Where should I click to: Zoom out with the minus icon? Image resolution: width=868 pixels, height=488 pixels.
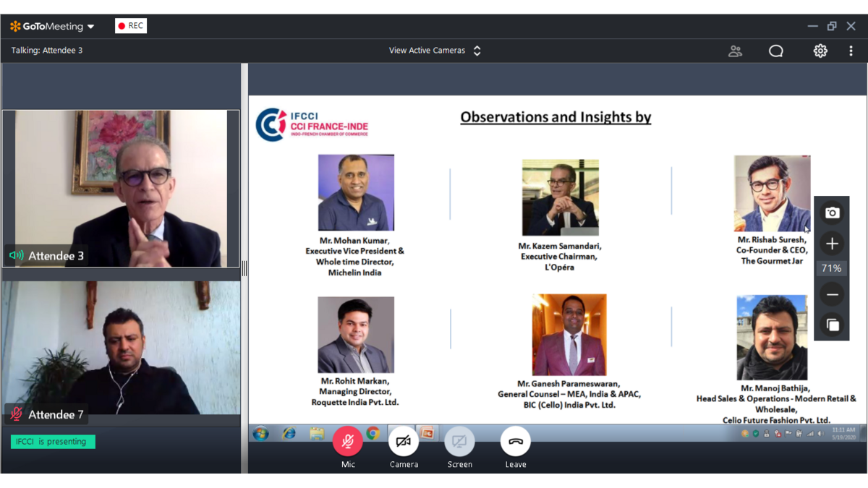pos(832,294)
